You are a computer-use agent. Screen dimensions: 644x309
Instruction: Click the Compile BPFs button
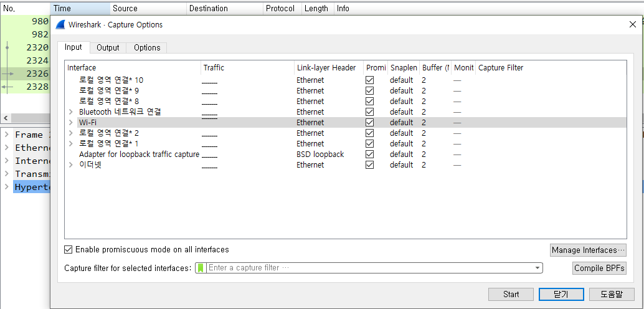point(599,269)
